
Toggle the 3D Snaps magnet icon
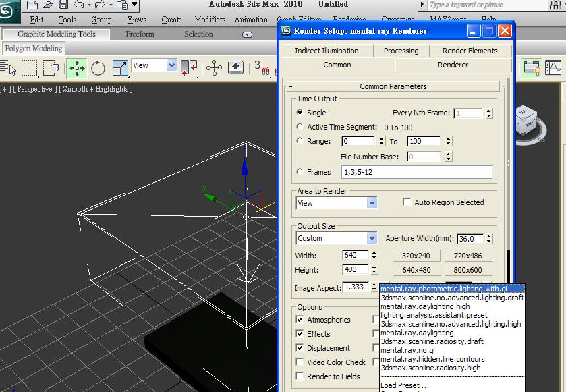tap(262, 68)
